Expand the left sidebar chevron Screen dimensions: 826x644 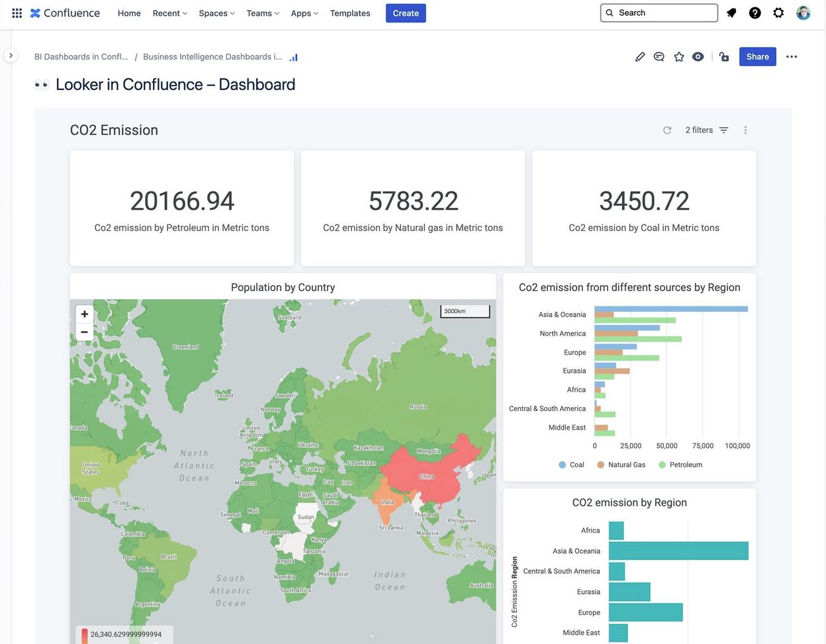coord(11,56)
